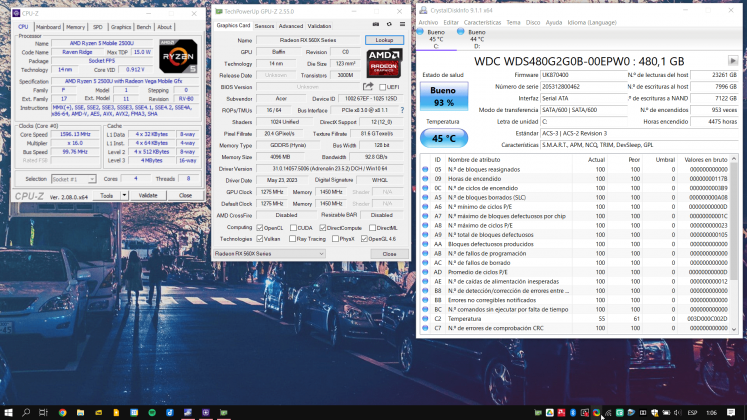Toggle the CUDA checkbox
This screenshot has height=420, width=747.
point(292,227)
